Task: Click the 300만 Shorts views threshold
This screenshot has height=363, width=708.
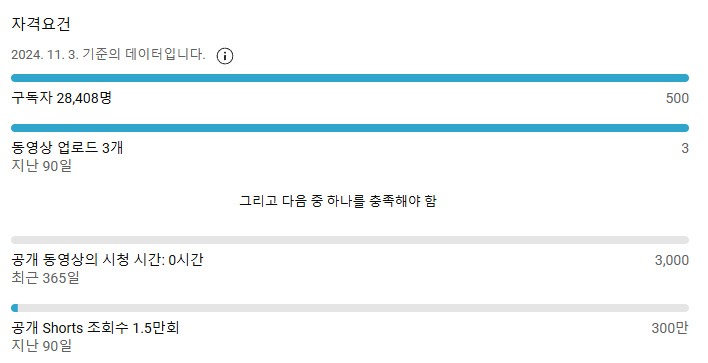Action: pos(670,328)
